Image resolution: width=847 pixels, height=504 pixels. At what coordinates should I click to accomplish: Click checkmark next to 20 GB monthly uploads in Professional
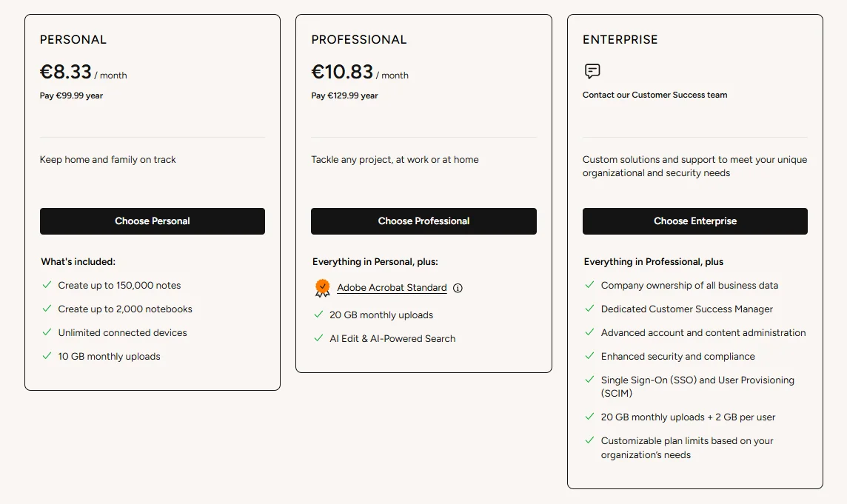(318, 315)
